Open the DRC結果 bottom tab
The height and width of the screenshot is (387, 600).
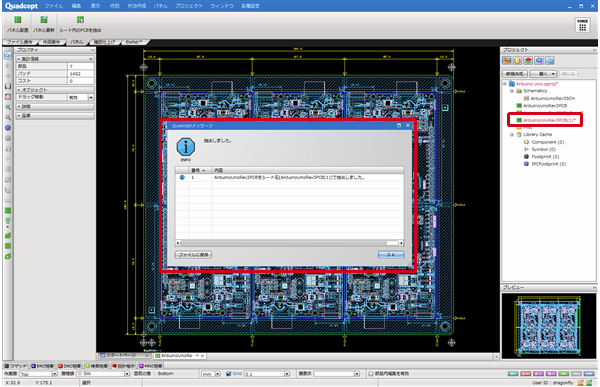[69, 366]
